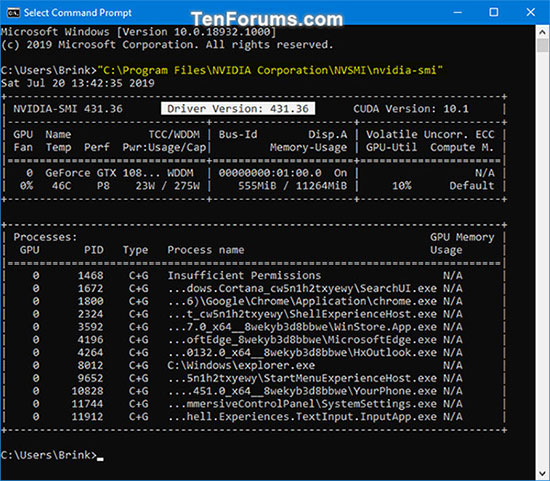Click the HxOutlook.exe process row

click(x=248, y=353)
